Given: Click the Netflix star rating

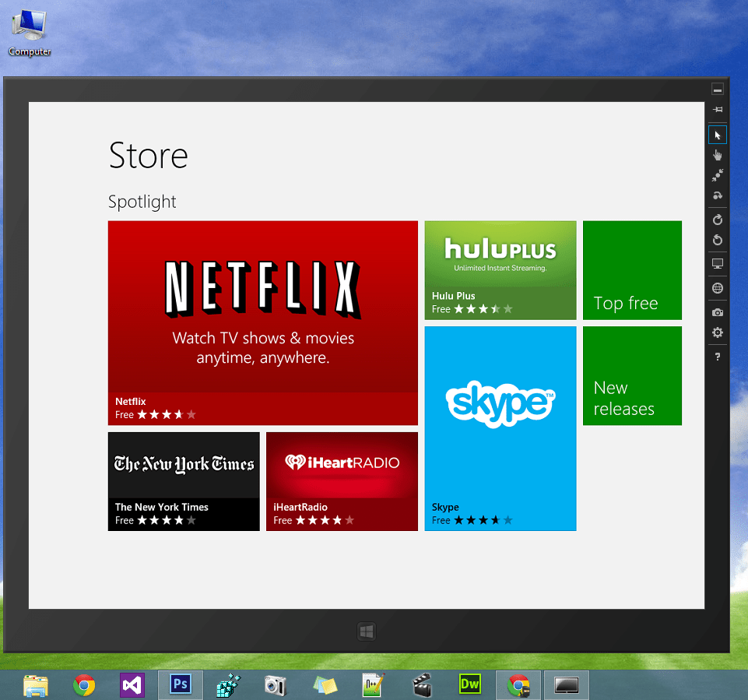Looking at the screenshot, I should pyautogui.click(x=167, y=415).
